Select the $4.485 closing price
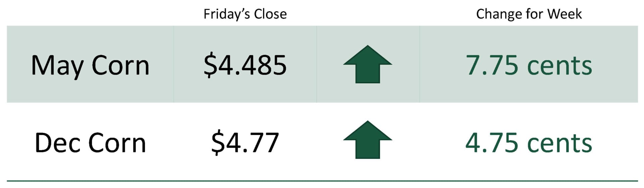The width and height of the screenshot is (644, 188). point(245,65)
